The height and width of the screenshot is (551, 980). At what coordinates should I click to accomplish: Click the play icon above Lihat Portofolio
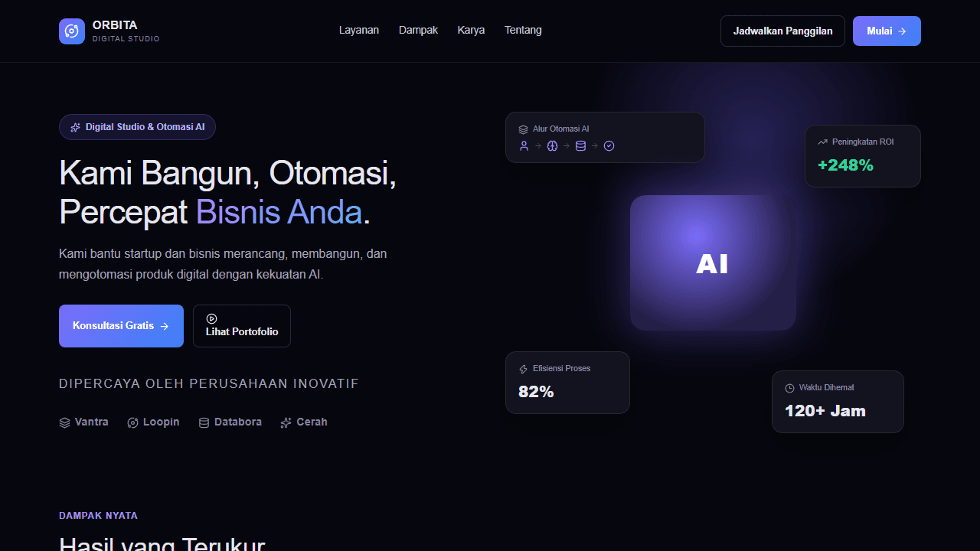click(x=211, y=318)
